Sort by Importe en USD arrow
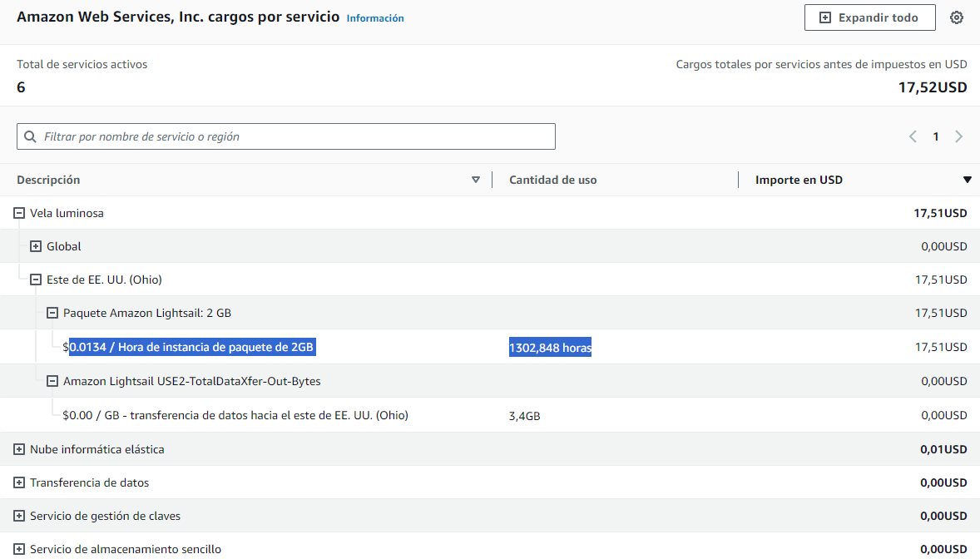 (967, 180)
